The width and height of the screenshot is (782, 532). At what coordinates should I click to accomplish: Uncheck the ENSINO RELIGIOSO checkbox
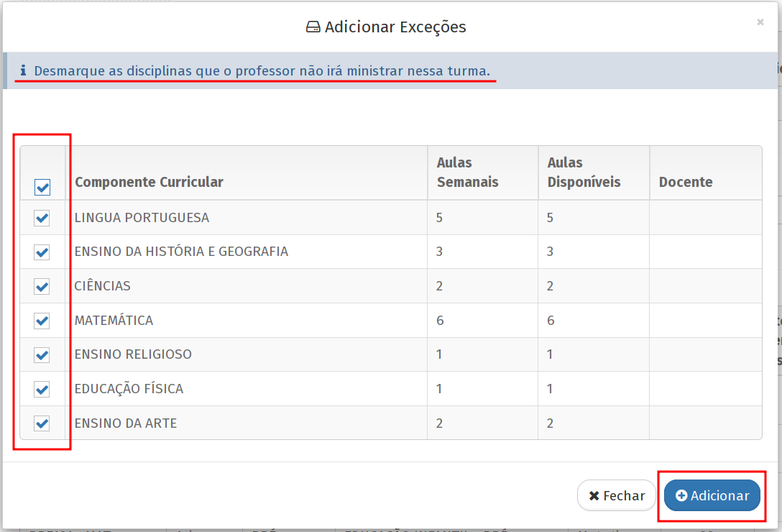[x=42, y=355]
